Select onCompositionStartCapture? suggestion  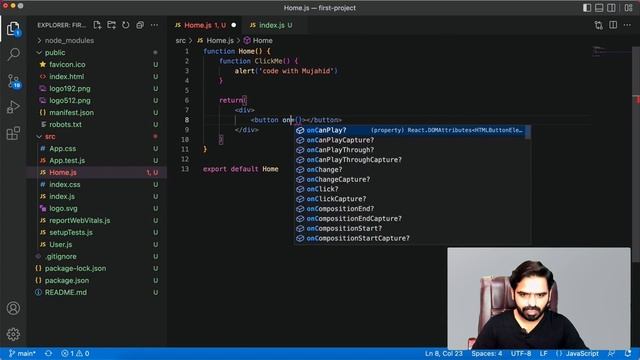[410, 238]
